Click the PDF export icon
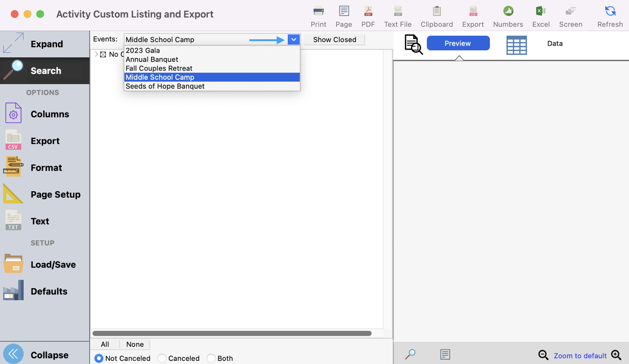 coord(368,12)
